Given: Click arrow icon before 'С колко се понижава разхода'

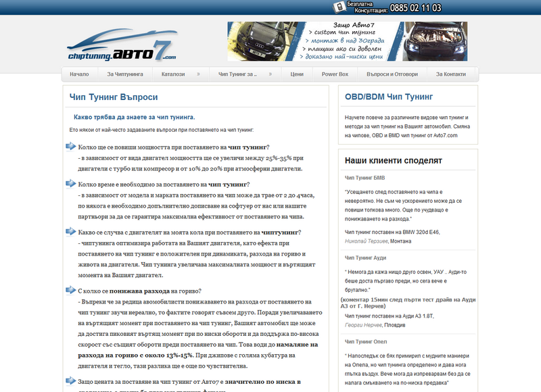Looking at the screenshot, I should pyautogui.click(x=71, y=291).
